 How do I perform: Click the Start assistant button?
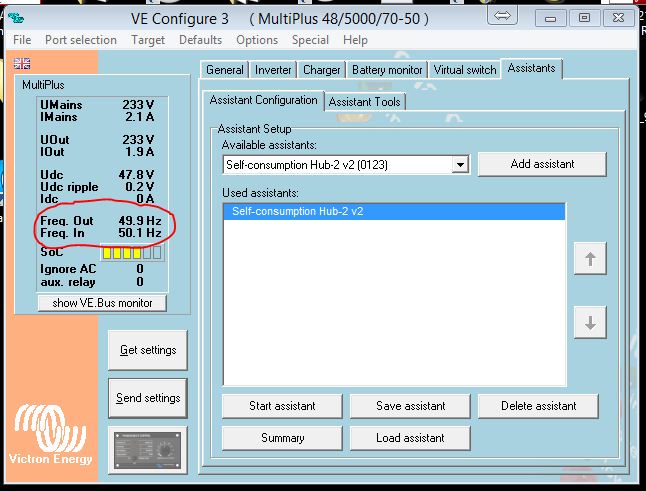tap(282, 406)
